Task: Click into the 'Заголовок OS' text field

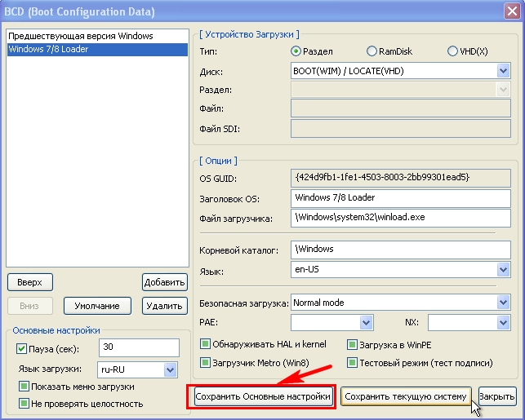Action: 394,197
